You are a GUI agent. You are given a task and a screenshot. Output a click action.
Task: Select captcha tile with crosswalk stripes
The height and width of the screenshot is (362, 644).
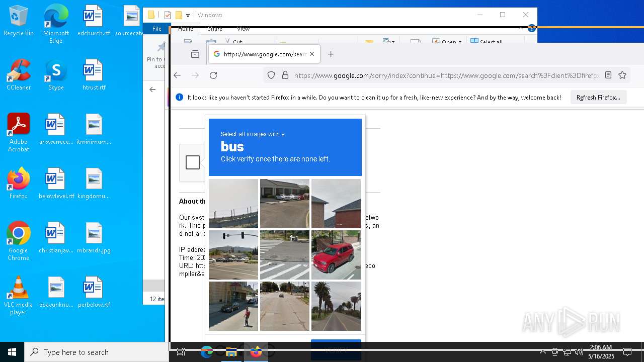(x=285, y=255)
